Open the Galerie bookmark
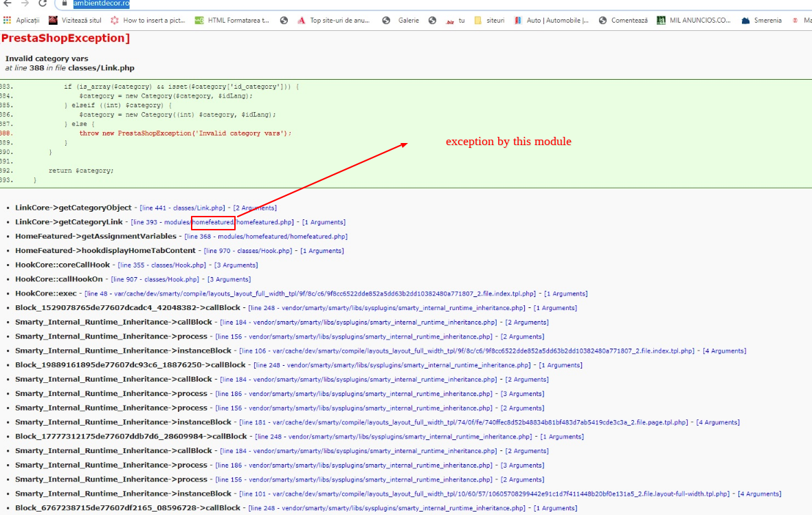The width and height of the screenshot is (812, 515). 401,20
